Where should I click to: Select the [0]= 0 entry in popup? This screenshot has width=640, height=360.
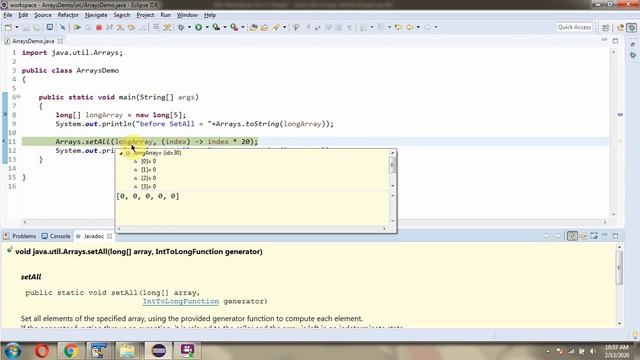(149, 161)
